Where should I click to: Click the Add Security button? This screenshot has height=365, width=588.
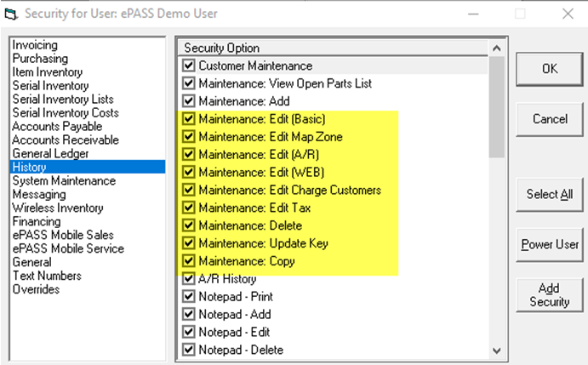[x=550, y=295]
